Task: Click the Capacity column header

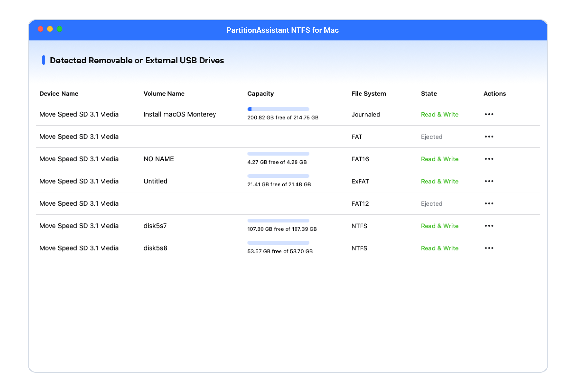Action: click(261, 93)
